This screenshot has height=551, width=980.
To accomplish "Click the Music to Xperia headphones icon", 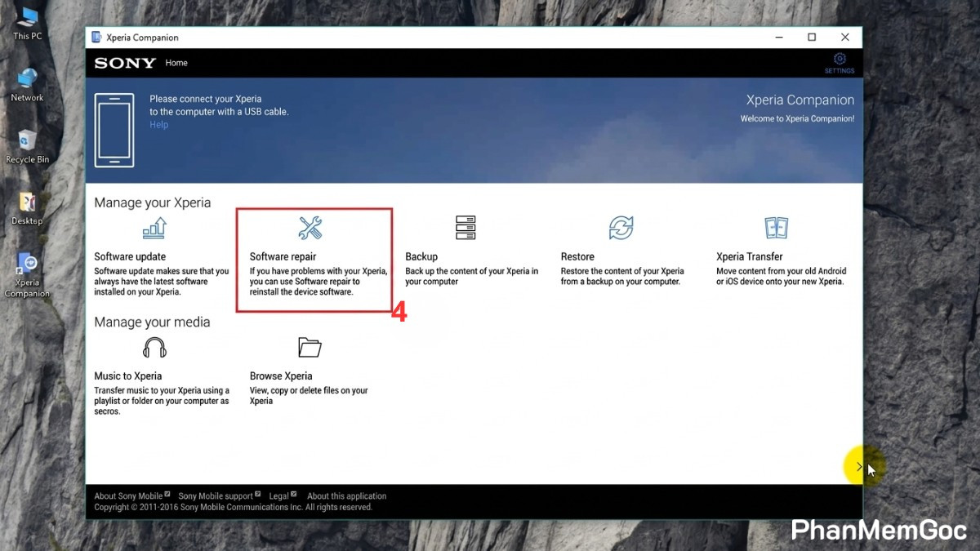I will [154, 348].
